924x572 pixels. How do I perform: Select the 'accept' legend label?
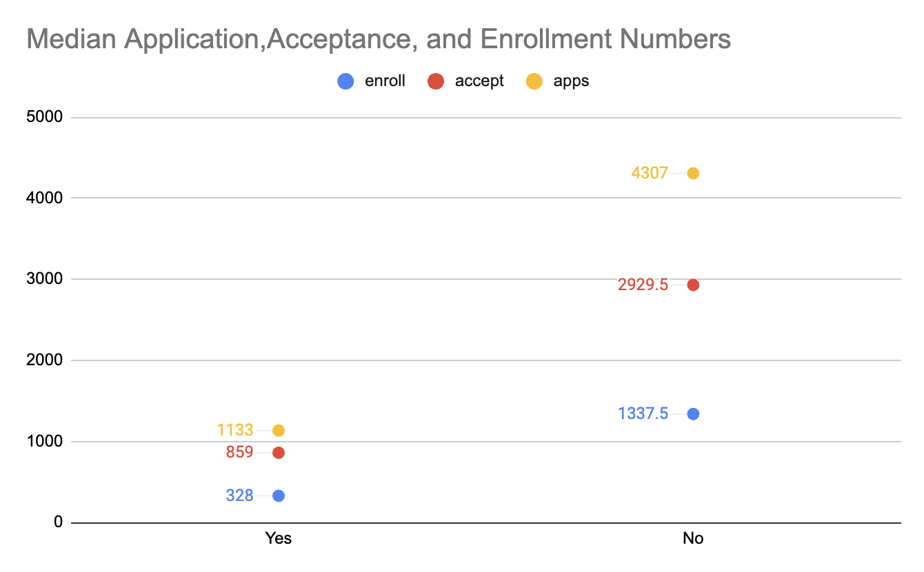(x=479, y=81)
